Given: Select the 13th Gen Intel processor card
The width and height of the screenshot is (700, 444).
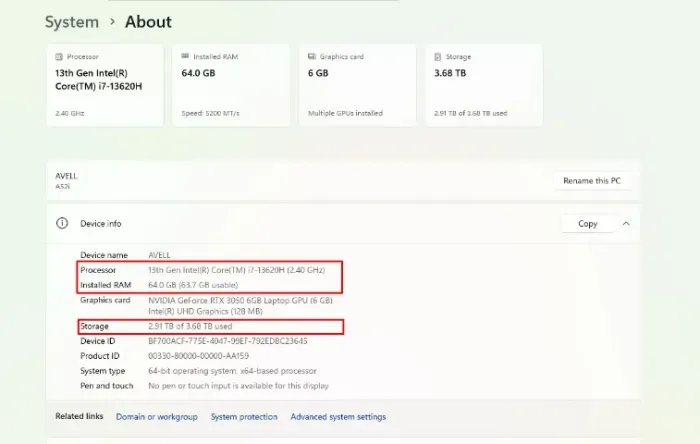Looking at the screenshot, I should [105, 85].
